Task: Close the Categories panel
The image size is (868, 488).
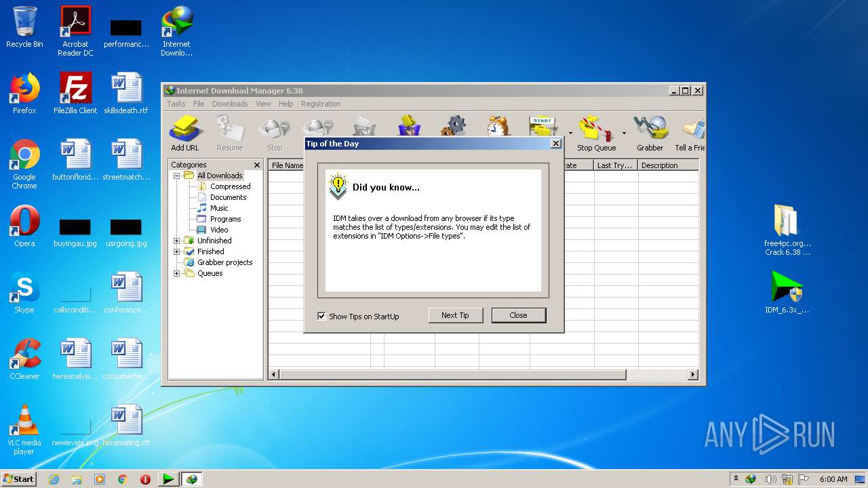Action: (x=257, y=165)
